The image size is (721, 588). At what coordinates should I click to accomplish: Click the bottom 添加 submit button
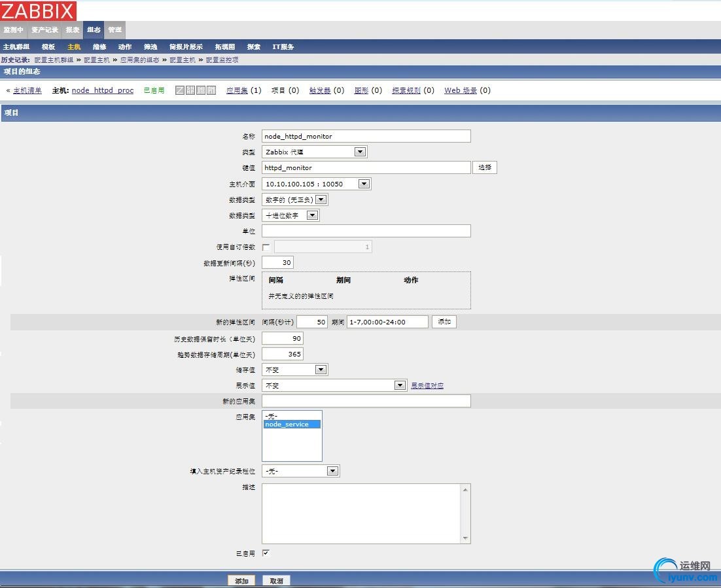(x=241, y=581)
